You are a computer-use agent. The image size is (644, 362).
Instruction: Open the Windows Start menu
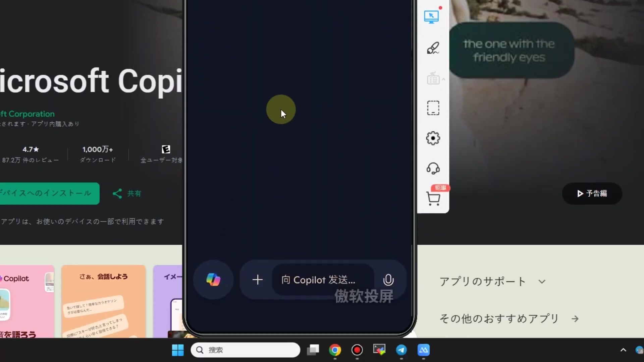[x=178, y=350]
